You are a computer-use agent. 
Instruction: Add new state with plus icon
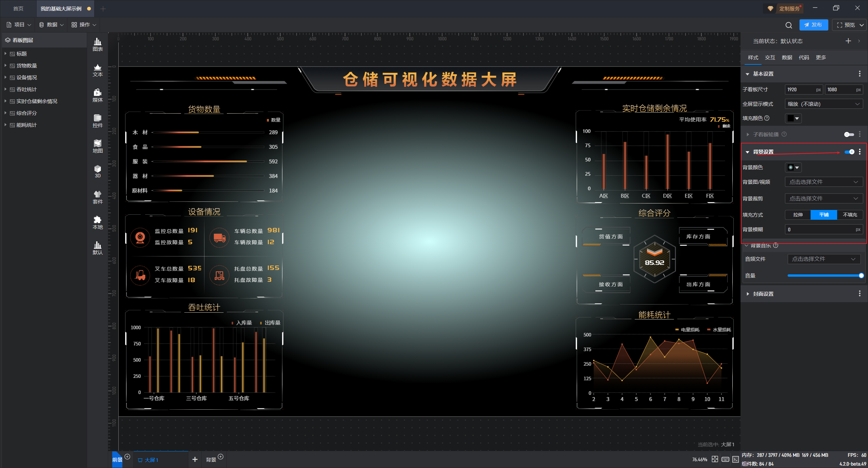click(x=848, y=41)
